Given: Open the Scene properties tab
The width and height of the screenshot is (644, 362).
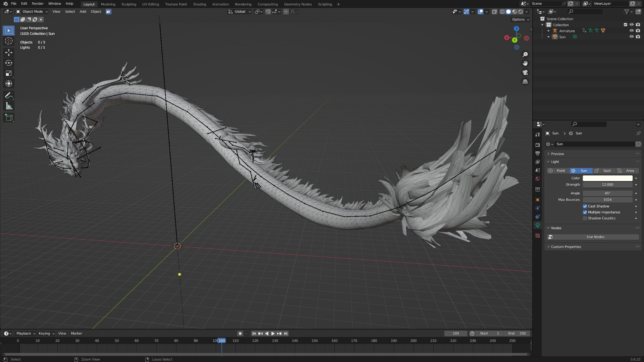Looking at the screenshot, I should tap(538, 170).
